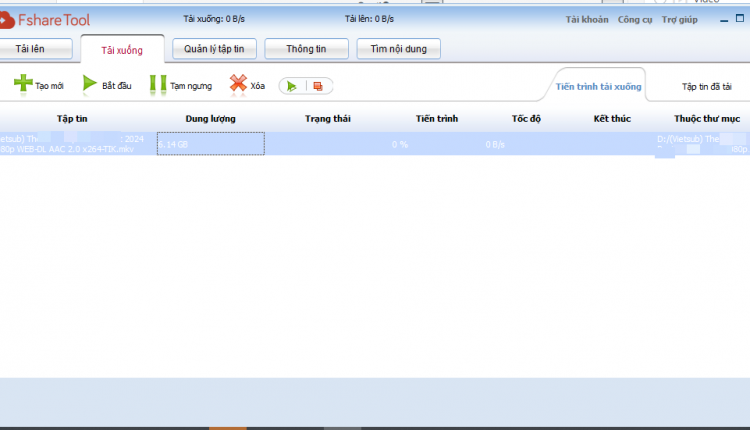Click the 0 B/s speed cell

coord(495,144)
